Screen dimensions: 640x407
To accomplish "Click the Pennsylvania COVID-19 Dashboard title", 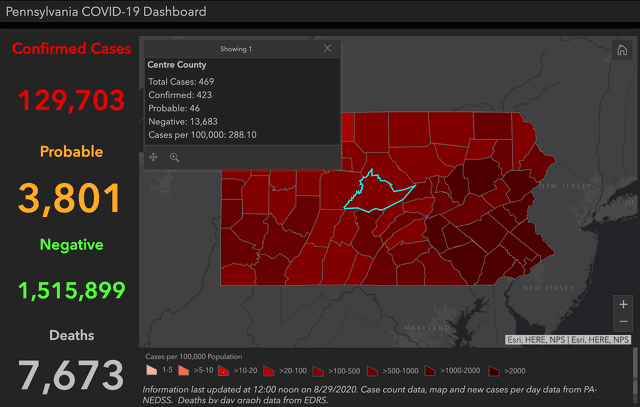I will click(x=106, y=11).
